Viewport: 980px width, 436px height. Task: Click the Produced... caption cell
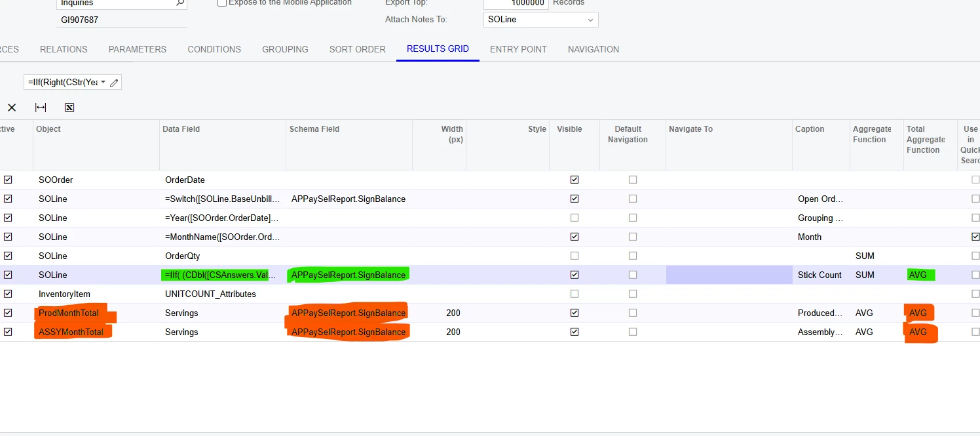click(x=821, y=313)
